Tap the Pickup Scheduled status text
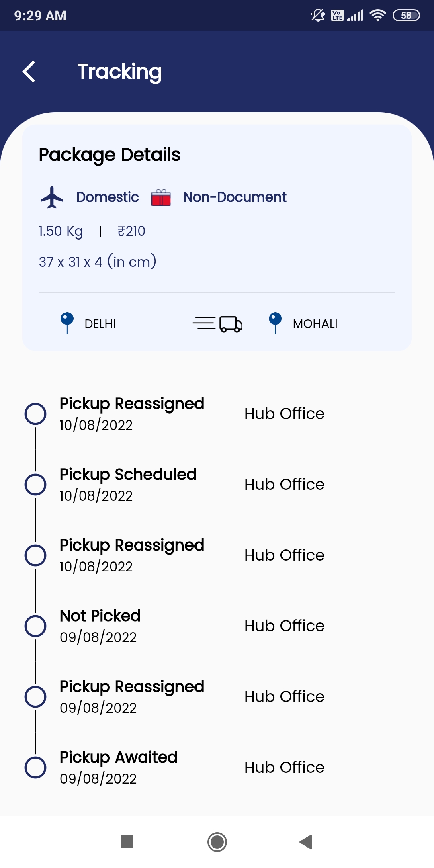This screenshot has width=434, height=868. coord(128,475)
